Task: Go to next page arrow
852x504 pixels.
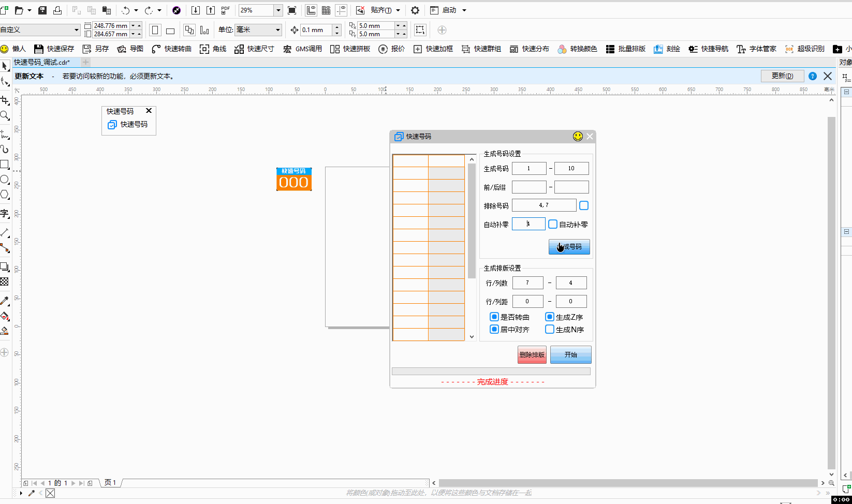Action: [x=74, y=483]
